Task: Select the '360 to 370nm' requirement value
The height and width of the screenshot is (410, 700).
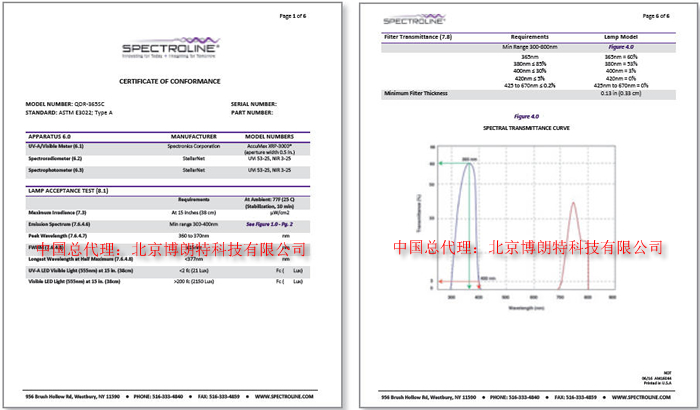Action: pyautogui.click(x=196, y=235)
